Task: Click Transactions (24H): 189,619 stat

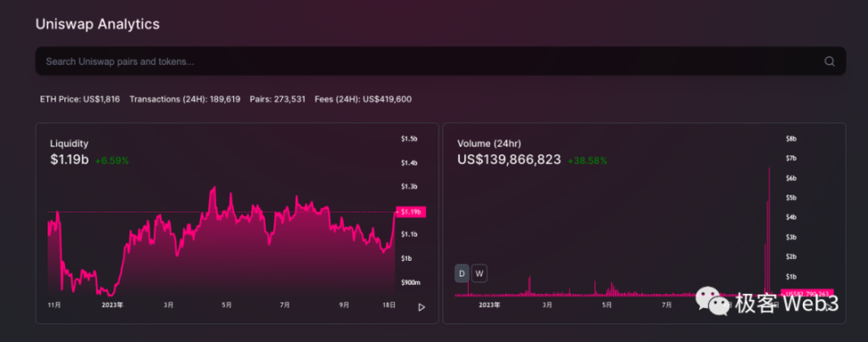Action: click(x=185, y=100)
